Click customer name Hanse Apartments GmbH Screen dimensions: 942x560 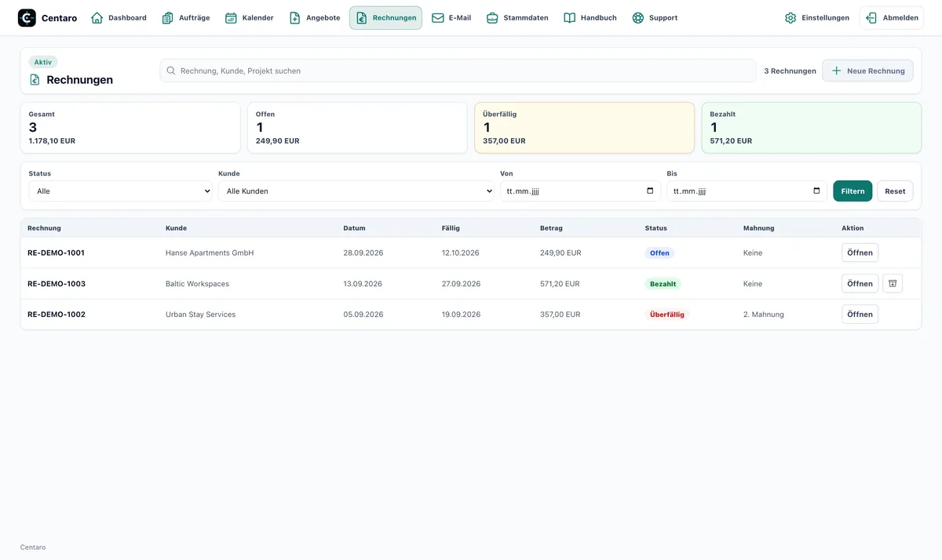(x=210, y=253)
